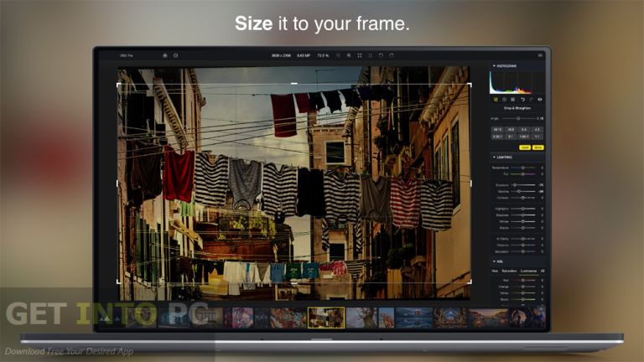
Task: Choose the 16:9 crop ratio preset
Action: (x=511, y=130)
